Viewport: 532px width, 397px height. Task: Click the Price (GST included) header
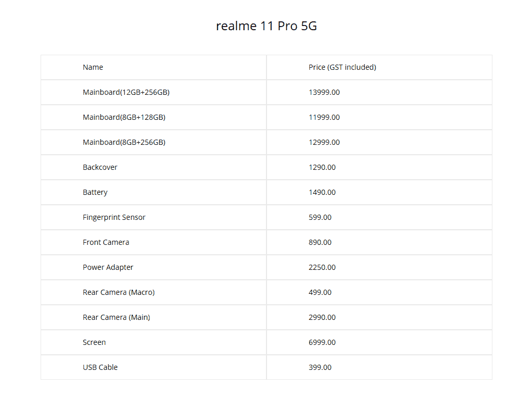pyautogui.click(x=342, y=67)
